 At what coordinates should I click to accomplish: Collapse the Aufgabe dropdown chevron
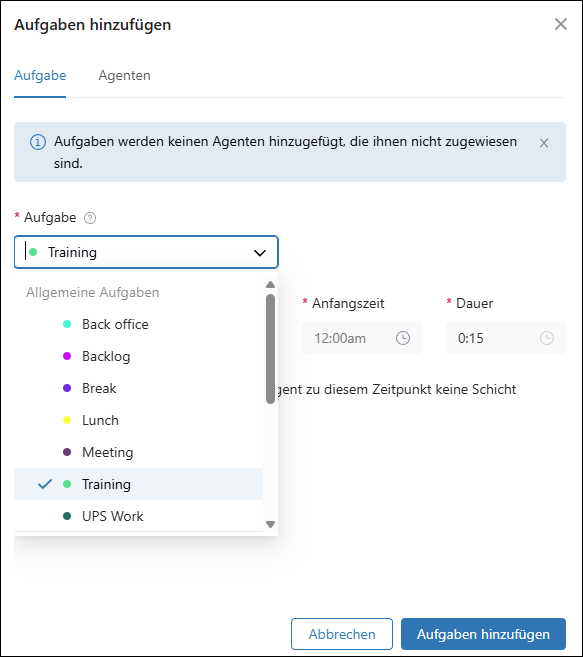point(260,253)
